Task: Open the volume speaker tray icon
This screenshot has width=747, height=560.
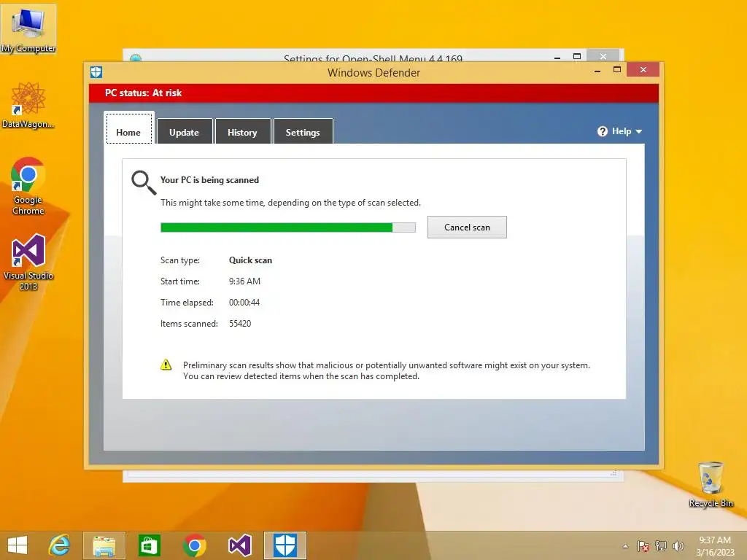Action: coord(678,546)
